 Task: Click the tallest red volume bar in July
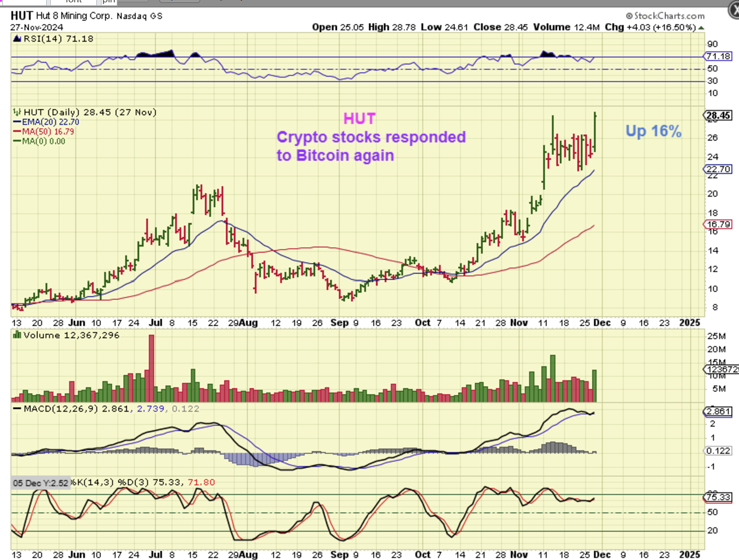(151, 368)
